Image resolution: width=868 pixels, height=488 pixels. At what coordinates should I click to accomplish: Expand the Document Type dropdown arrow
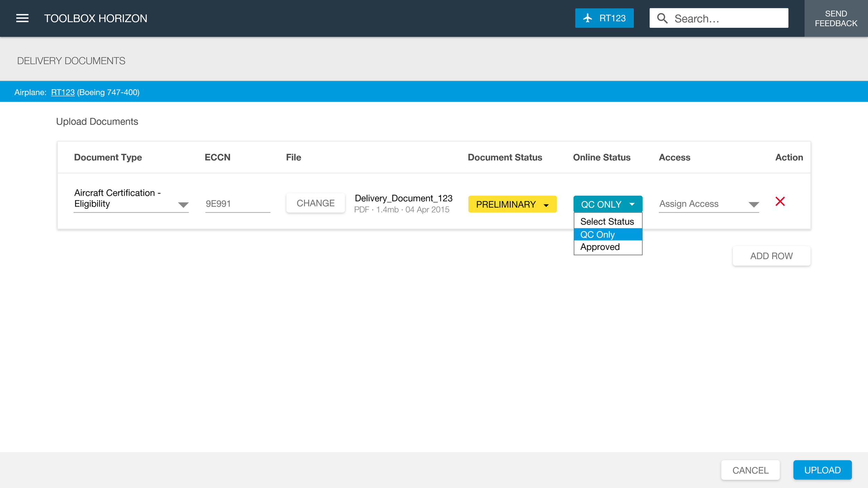pyautogui.click(x=183, y=204)
